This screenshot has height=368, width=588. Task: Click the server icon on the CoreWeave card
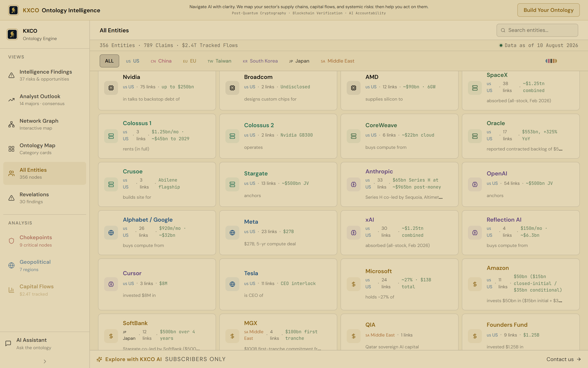(354, 136)
